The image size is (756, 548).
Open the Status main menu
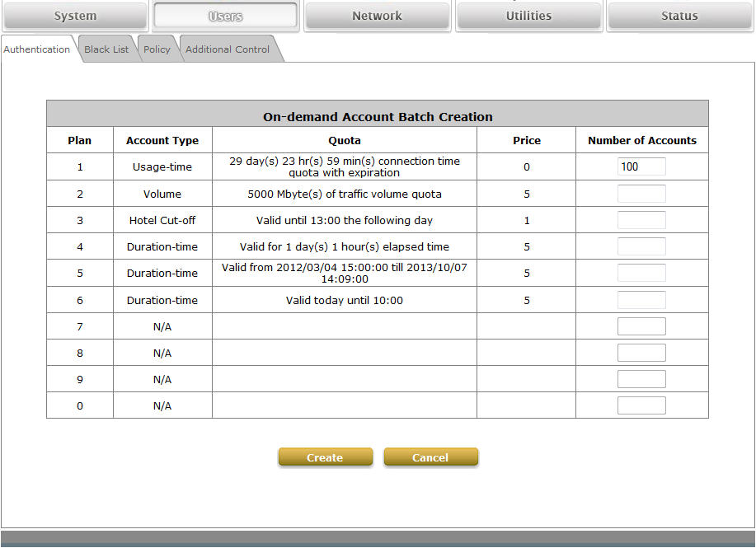(x=679, y=16)
